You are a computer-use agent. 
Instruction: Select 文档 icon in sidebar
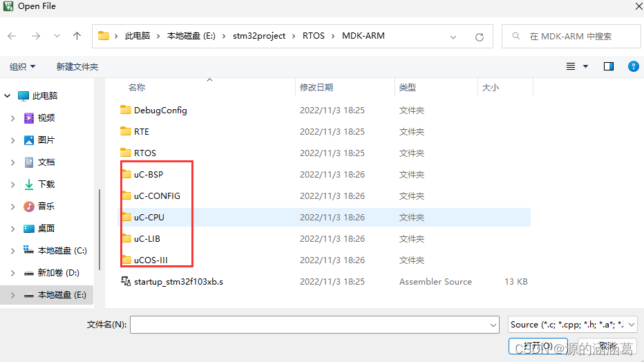[x=29, y=162]
